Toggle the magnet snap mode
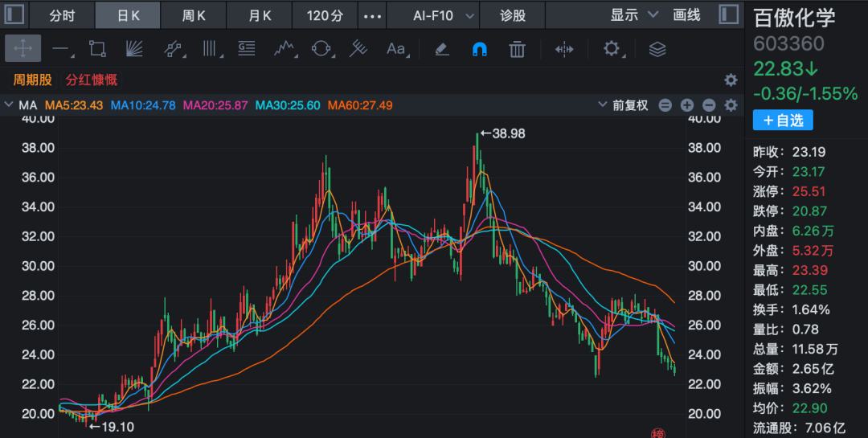The image size is (868, 438). 479,49
